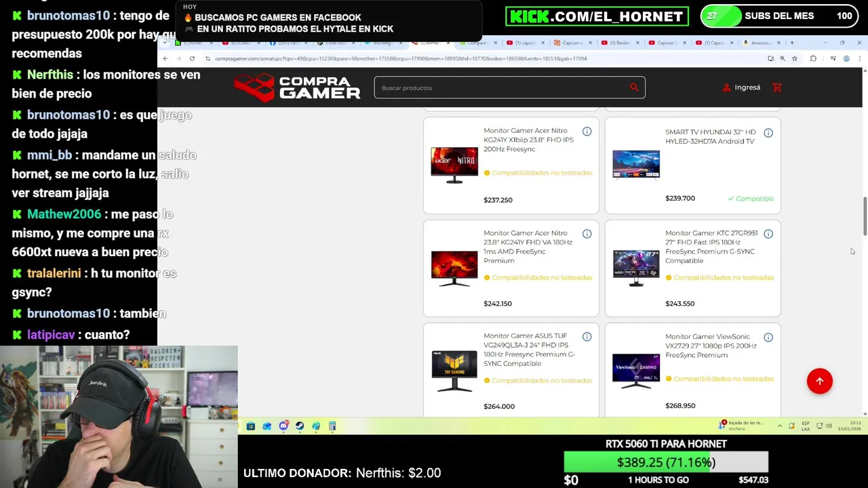Switch to the Compare browser tab
The width and height of the screenshot is (868, 488).
pyautogui.click(x=478, y=43)
